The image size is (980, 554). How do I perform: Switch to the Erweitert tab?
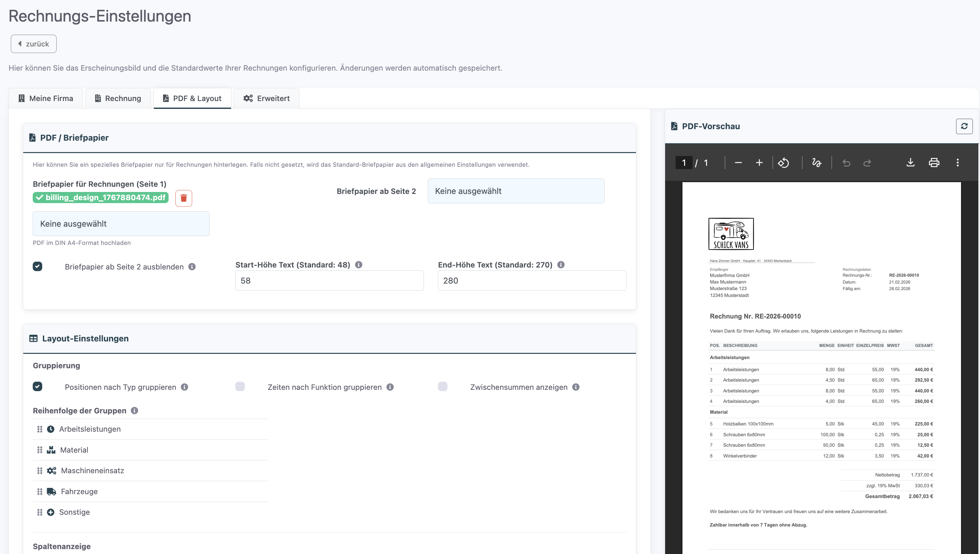(x=266, y=98)
